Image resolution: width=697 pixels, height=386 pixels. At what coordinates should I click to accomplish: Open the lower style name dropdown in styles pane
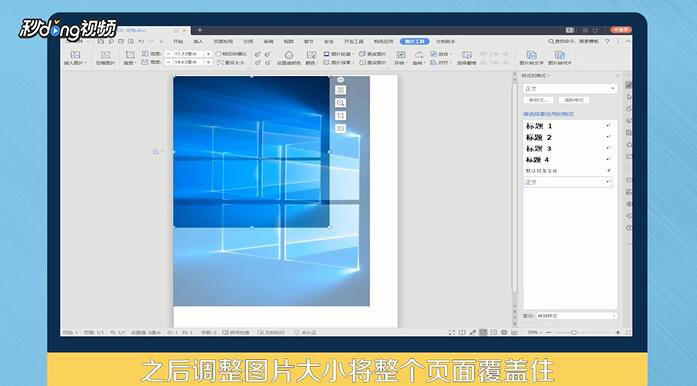568,182
